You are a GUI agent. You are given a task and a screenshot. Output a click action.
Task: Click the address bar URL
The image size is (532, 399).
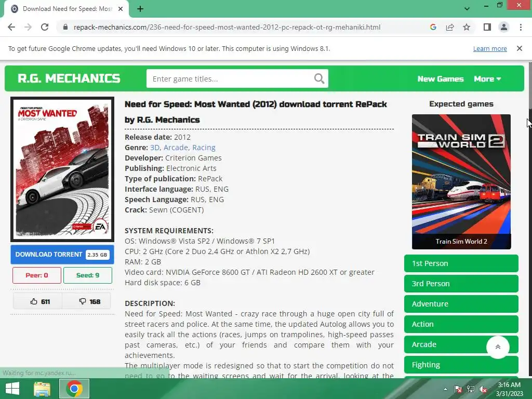(x=227, y=27)
